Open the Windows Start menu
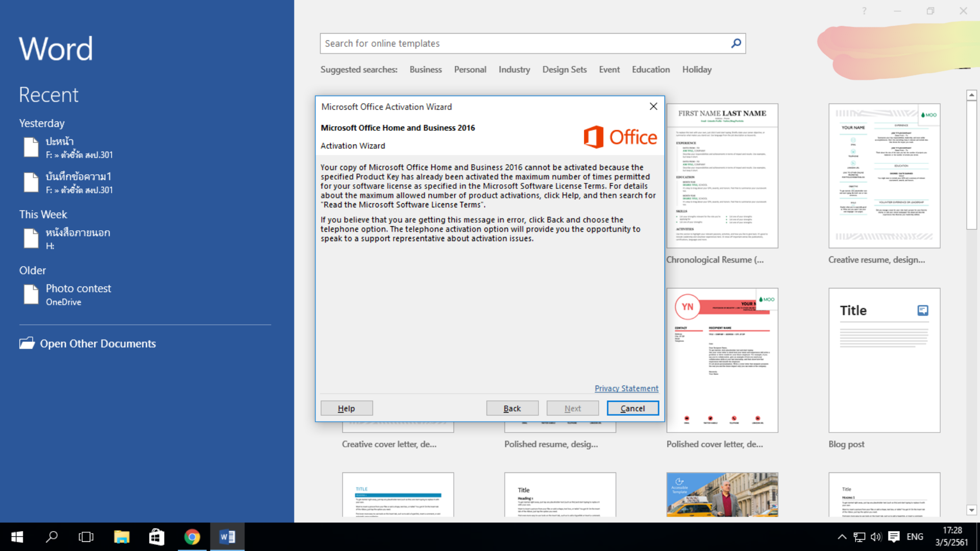The image size is (980, 551). coord(17,537)
